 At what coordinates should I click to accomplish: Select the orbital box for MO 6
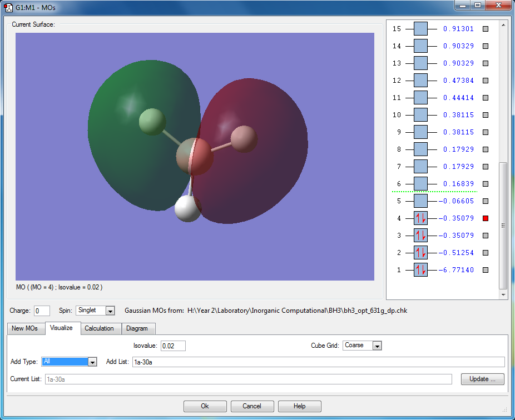pos(420,184)
